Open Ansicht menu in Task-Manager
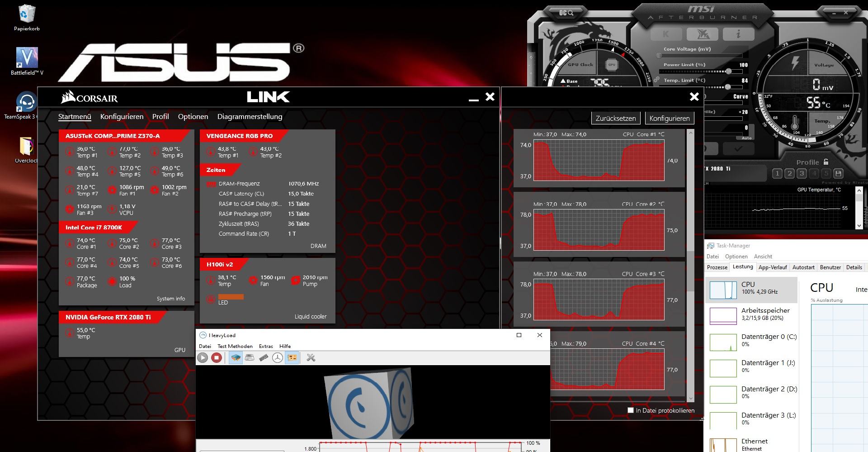 763,257
